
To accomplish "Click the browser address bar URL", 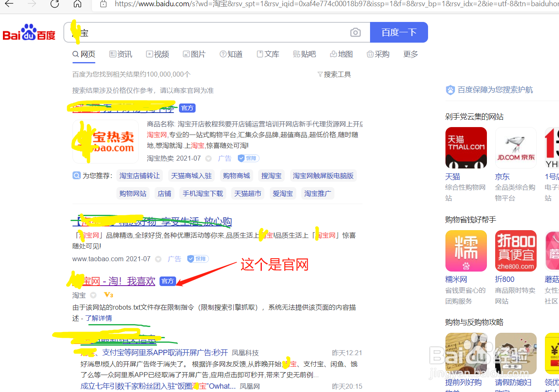I will click(336, 4).
